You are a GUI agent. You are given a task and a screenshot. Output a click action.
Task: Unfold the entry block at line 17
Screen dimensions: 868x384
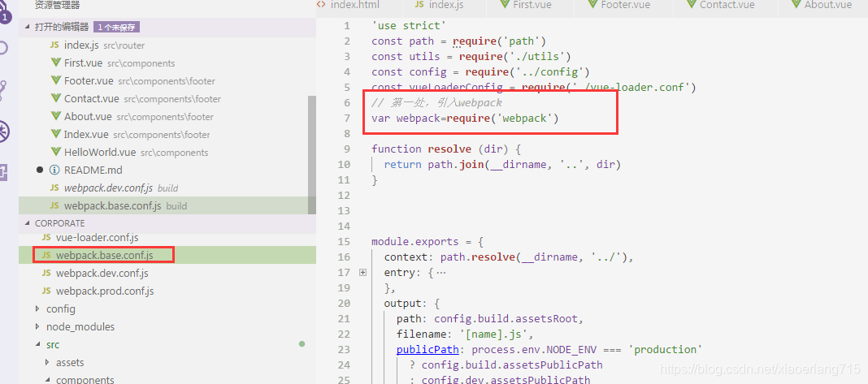click(x=362, y=272)
